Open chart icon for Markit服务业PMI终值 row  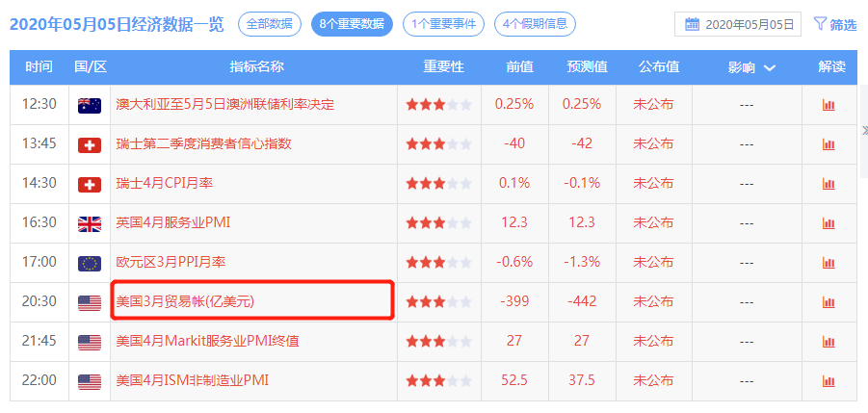[829, 342]
